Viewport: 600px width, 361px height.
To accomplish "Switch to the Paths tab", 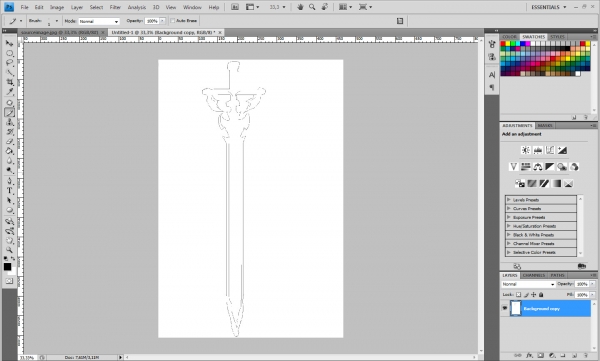I will (558, 275).
